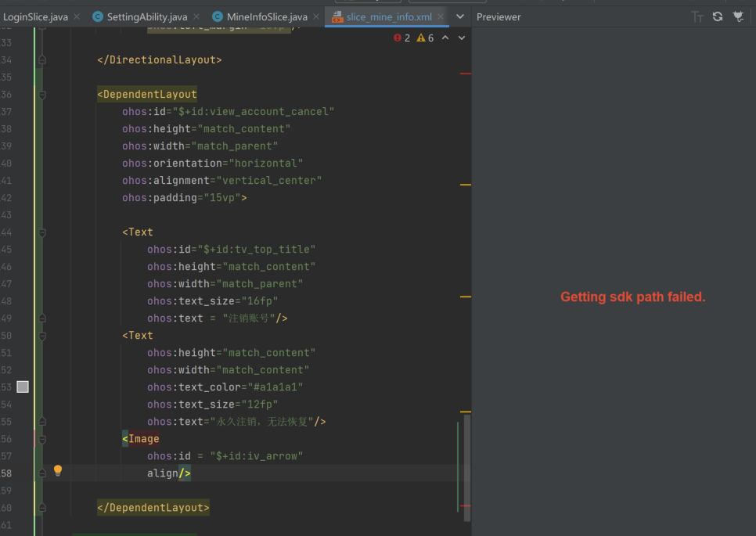Image resolution: width=756 pixels, height=536 pixels.
Task: Click the "注销账号" text value
Action: click(x=249, y=318)
